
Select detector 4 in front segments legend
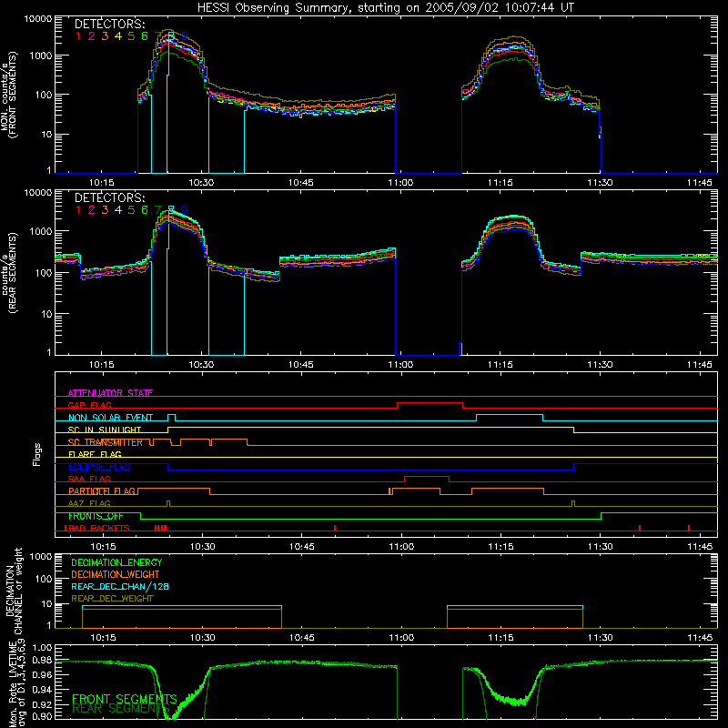point(118,36)
